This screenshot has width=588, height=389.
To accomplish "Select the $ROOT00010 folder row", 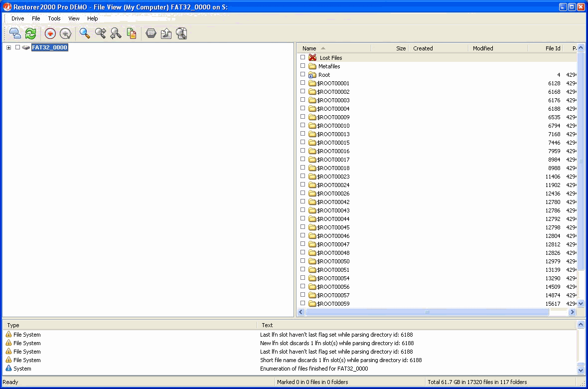I will tap(438, 125).
